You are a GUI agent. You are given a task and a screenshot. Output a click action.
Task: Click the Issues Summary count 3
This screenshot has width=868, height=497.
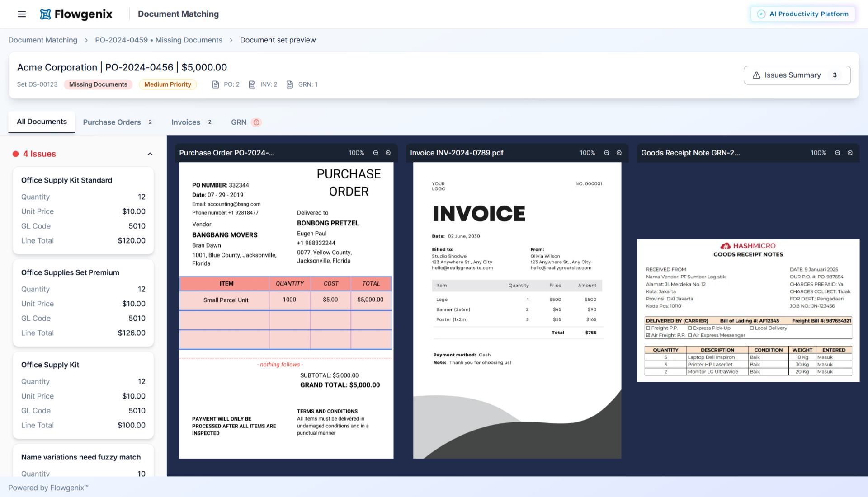(x=835, y=75)
